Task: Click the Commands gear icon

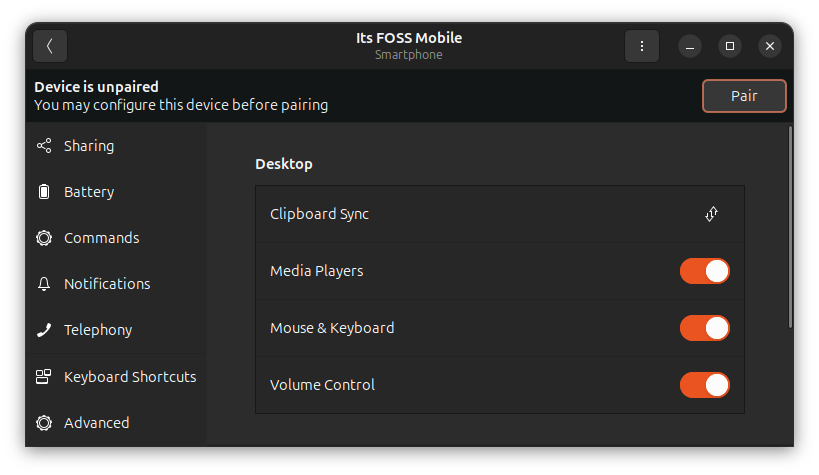Action: click(x=44, y=238)
